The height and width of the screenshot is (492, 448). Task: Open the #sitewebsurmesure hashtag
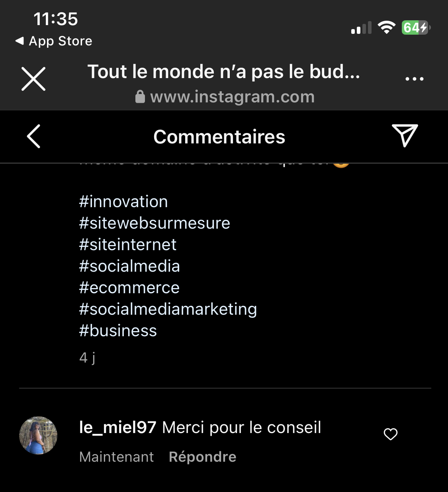pyautogui.click(x=155, y=223)
